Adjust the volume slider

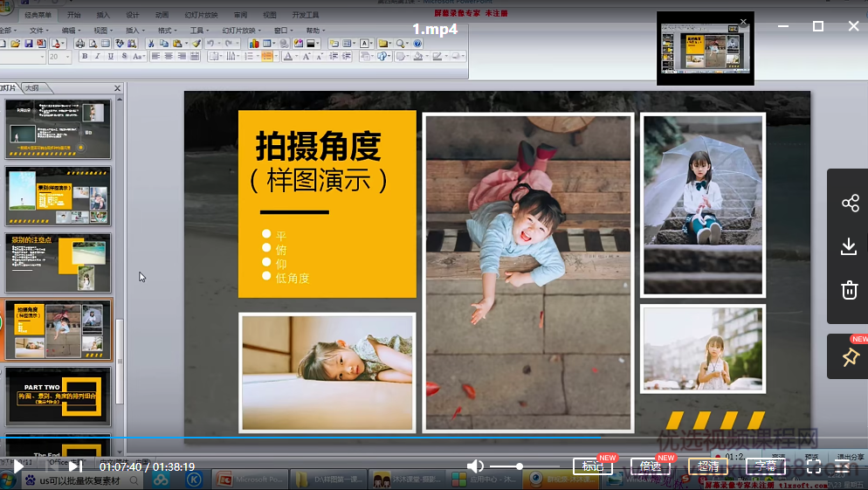tap(520, 466)
